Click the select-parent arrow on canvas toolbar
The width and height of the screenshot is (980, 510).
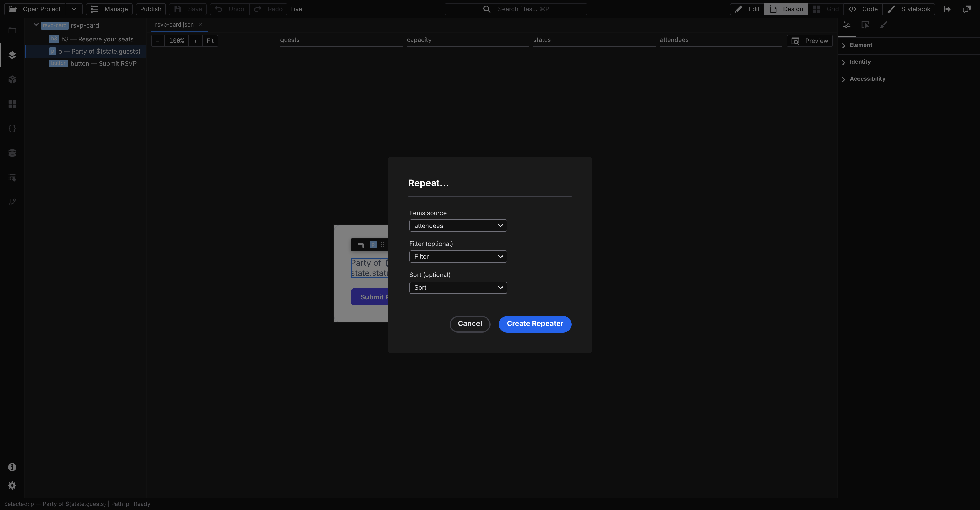click(x=361, y=245)
